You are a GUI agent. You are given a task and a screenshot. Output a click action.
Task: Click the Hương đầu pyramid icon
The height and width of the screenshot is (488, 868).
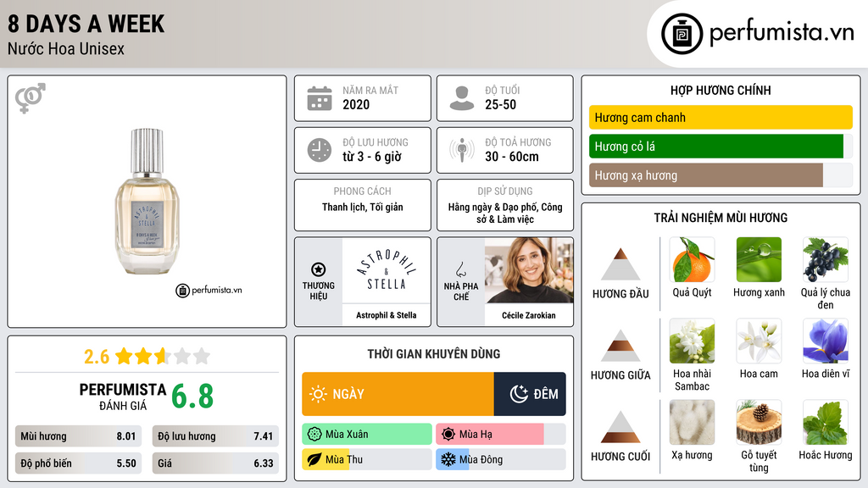click(x=620, y=264)
